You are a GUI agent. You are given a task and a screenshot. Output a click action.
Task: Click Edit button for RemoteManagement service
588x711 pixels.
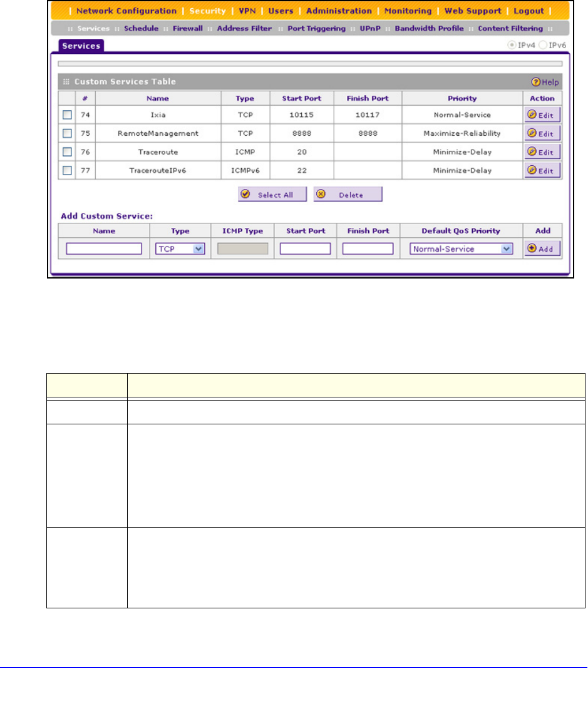click(x=542, y=133)
